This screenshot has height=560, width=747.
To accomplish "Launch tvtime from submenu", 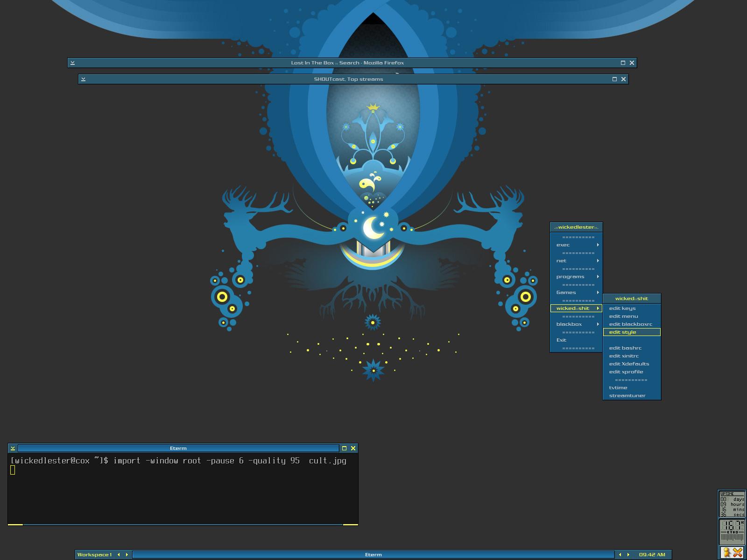I will [x=632, y=388].
